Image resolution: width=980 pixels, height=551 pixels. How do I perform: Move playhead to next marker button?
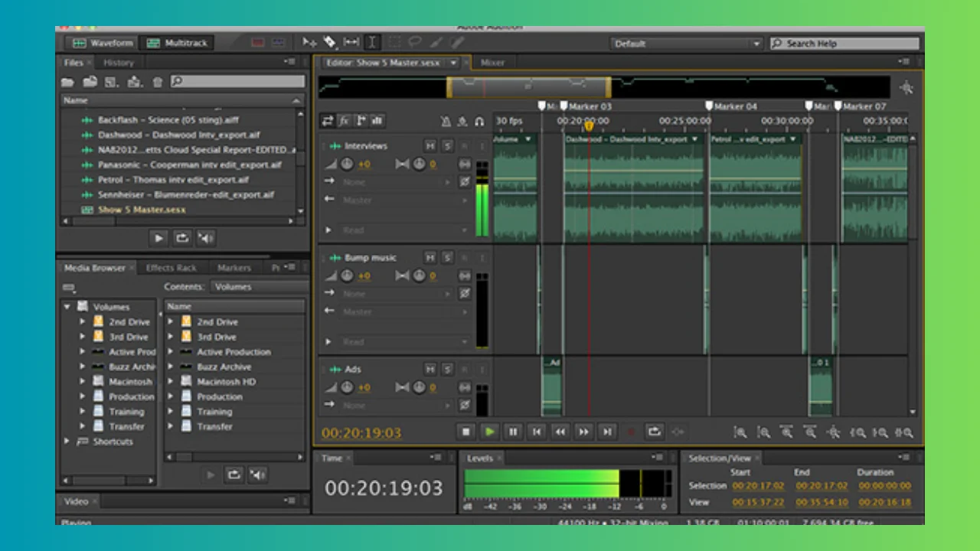coord(607,432)
